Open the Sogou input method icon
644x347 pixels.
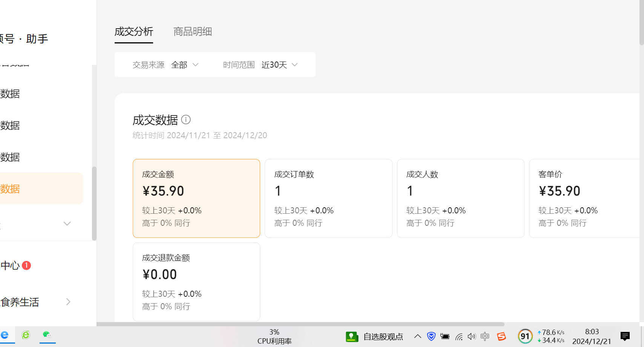(x=501, y=336)
